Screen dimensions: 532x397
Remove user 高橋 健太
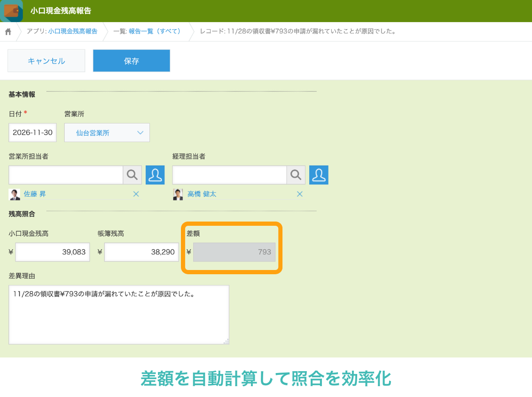coord(299,194)
